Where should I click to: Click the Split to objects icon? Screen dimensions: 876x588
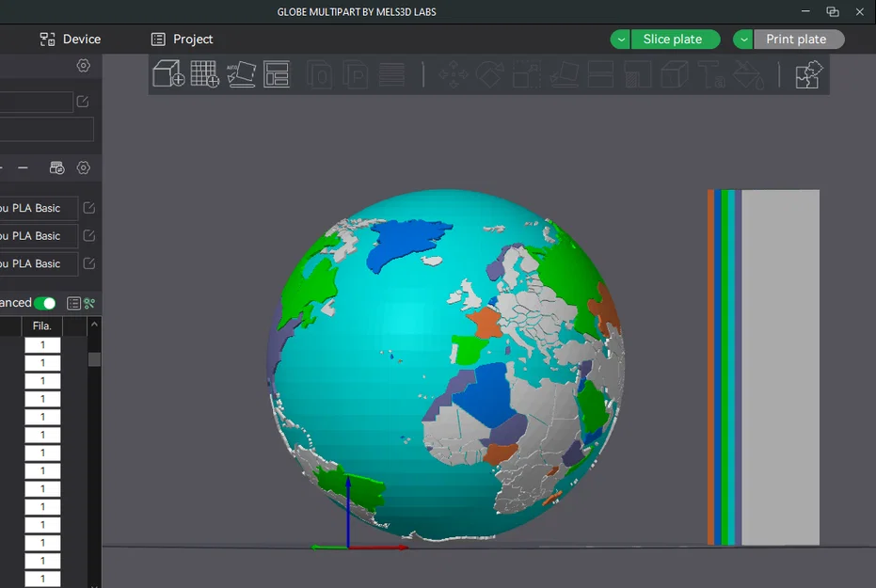[x=319, y=74]
